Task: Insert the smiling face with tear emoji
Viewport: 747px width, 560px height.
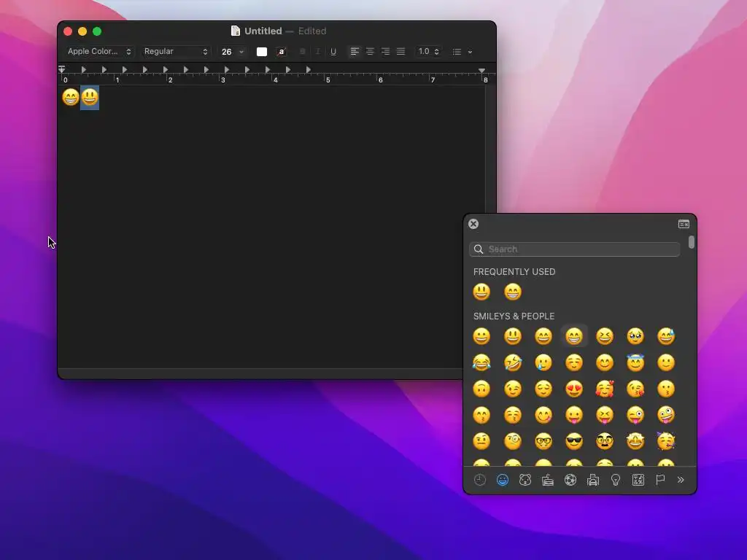Action: tap(543, 362)
